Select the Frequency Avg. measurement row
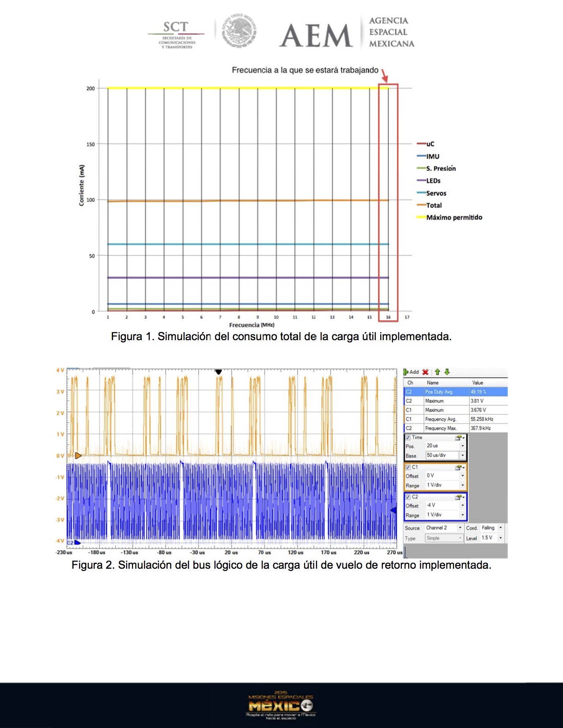This screenshot has height=728, width=563. point(456,419)
